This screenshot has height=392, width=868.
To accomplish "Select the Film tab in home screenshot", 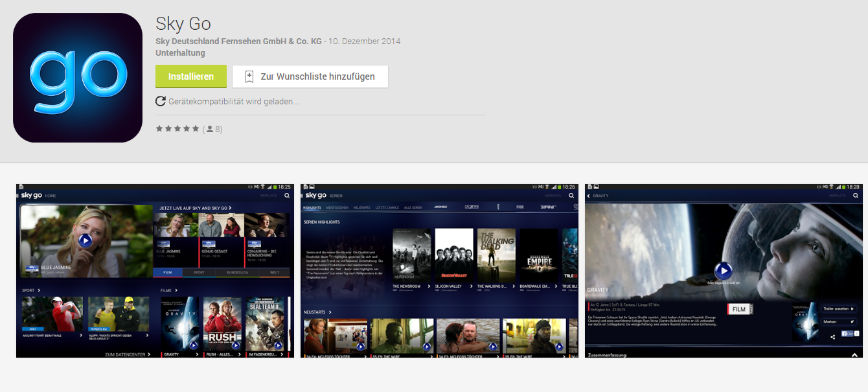I will (x=168, y=273).
